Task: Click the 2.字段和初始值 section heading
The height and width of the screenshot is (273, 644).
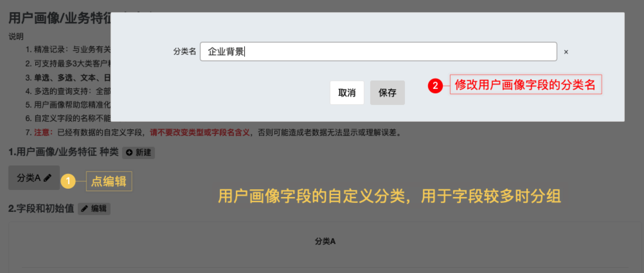Action: click(41, 209)
